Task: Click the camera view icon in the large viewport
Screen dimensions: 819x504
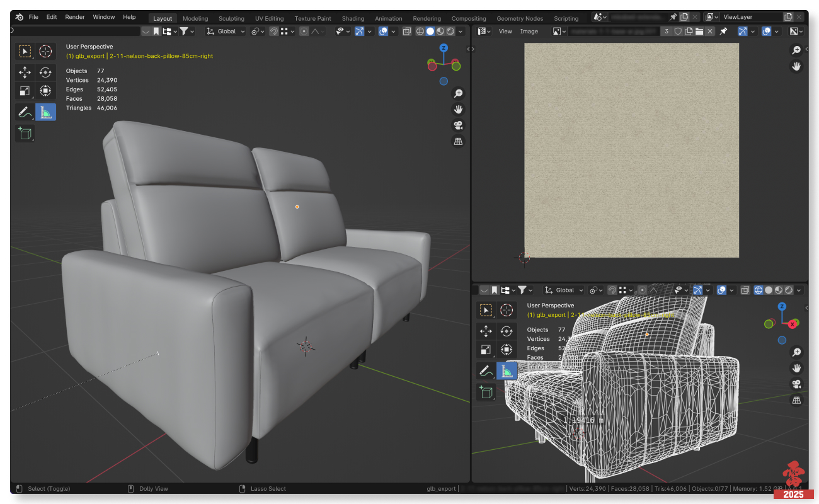Action: 458,125
